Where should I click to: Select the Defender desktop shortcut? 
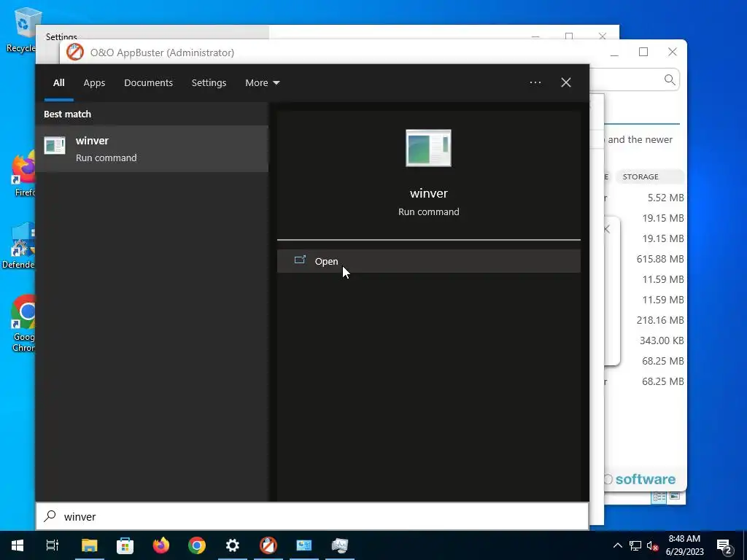(x=19, y=245)
